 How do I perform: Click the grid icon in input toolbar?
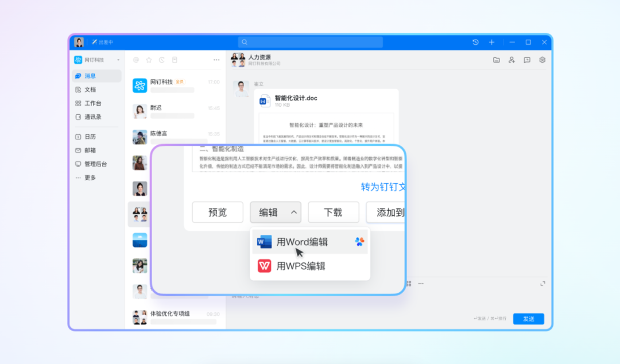click(409, 284)
